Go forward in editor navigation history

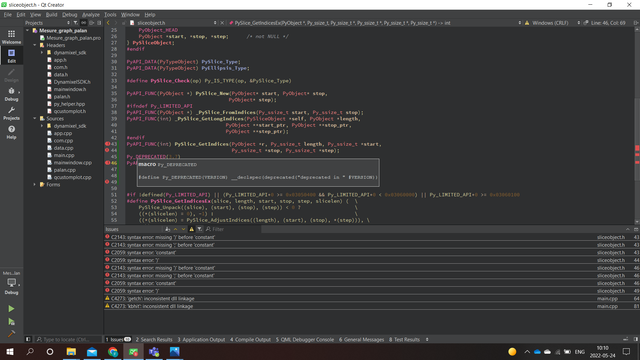point(116,23)
